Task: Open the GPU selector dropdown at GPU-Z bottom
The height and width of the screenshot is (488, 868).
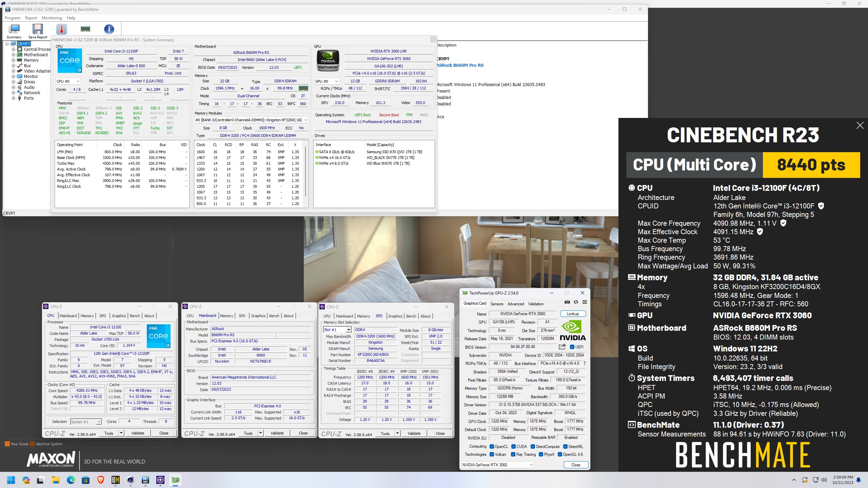Action: (498, 465)
